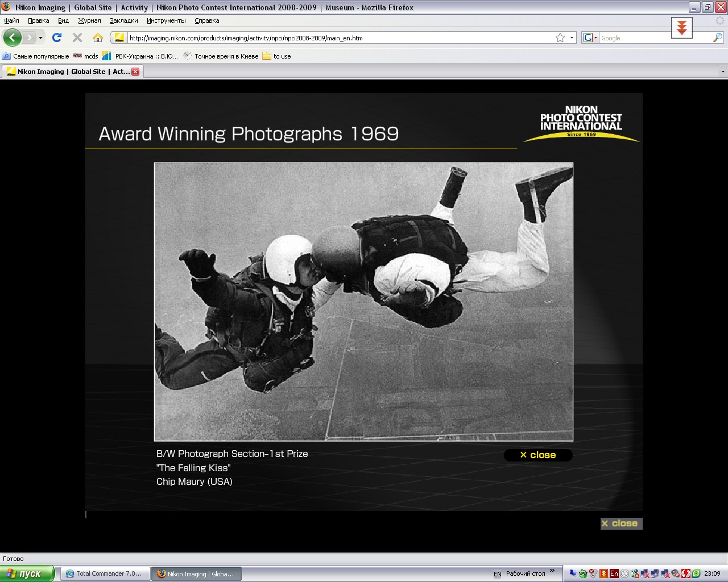Click the dark red 'En' tray icon
Viewport: 728px width, 582px height.
point(614,573)
